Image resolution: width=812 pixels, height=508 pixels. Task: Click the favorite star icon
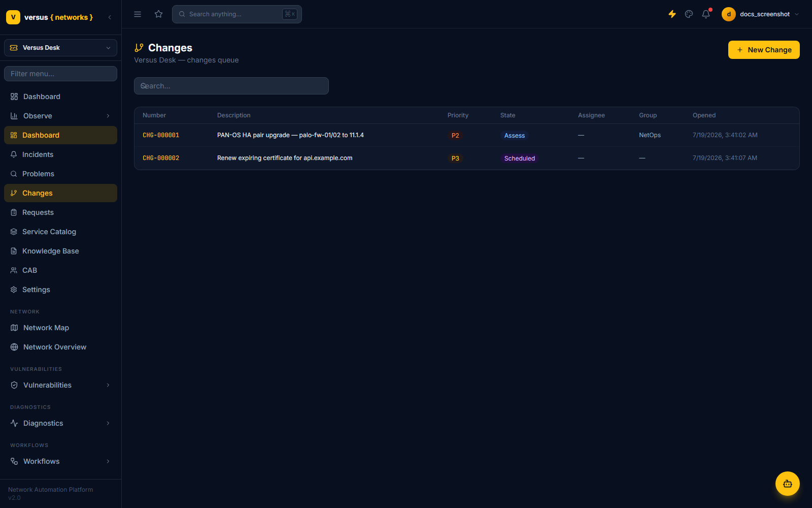point(159,14)
